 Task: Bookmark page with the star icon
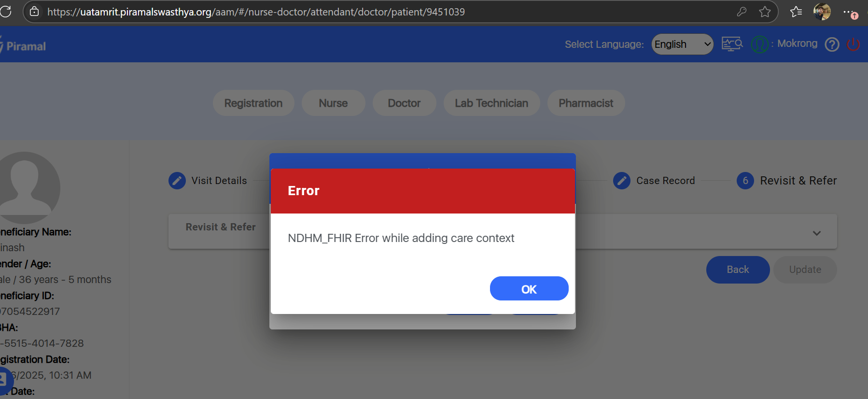tap(765, 12)
